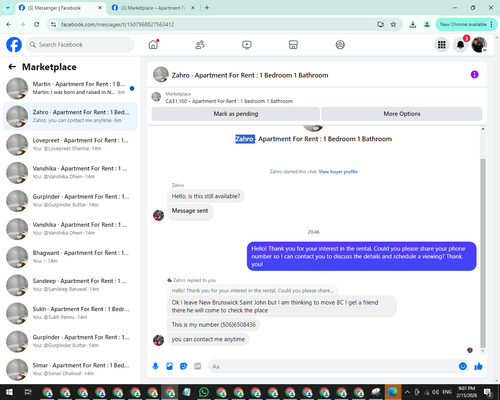View site information icon in address bar
The image size is (500, 400).
coord(53,24)
